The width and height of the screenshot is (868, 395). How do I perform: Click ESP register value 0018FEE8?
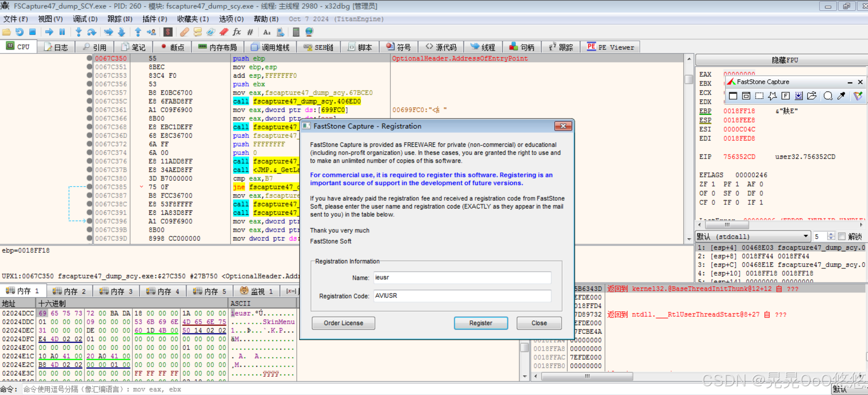[739, 120]
